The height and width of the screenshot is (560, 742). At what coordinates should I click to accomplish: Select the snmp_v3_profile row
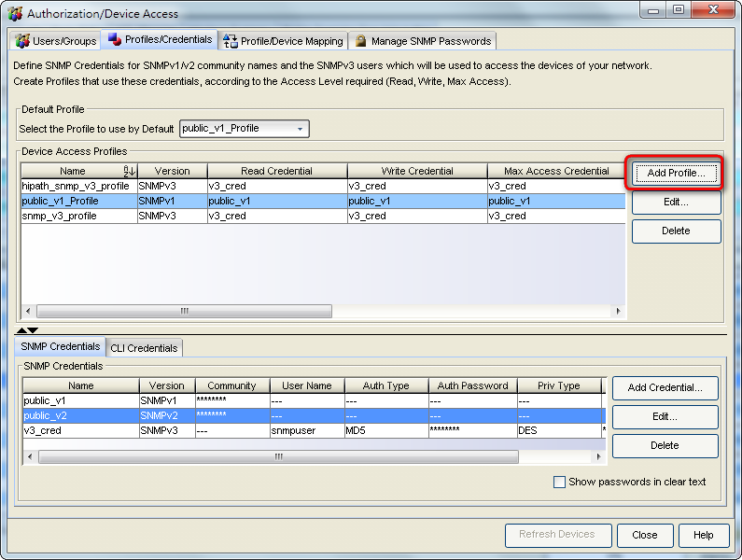(323, 216)
